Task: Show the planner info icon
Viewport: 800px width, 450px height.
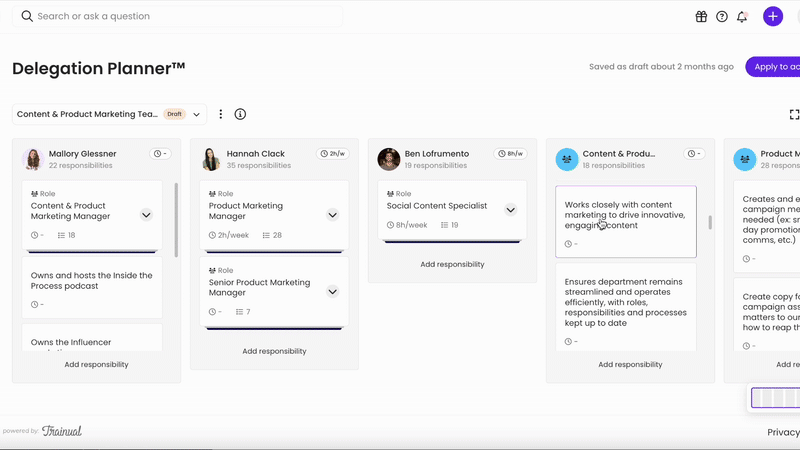Action: (x=240, y=114)
